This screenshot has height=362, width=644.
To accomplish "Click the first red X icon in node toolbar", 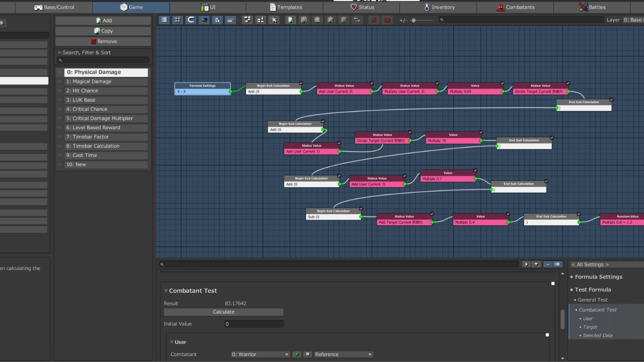I will [x=374, y=20].
